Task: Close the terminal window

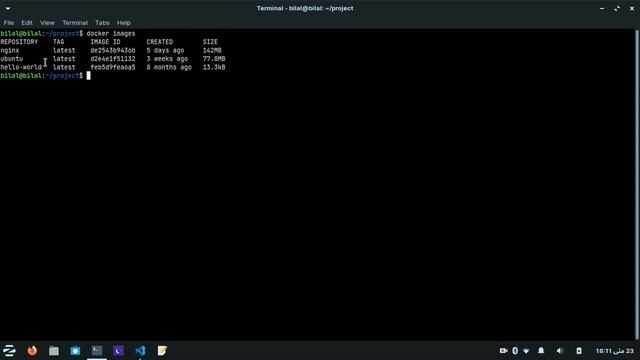Action: [632, 8]
